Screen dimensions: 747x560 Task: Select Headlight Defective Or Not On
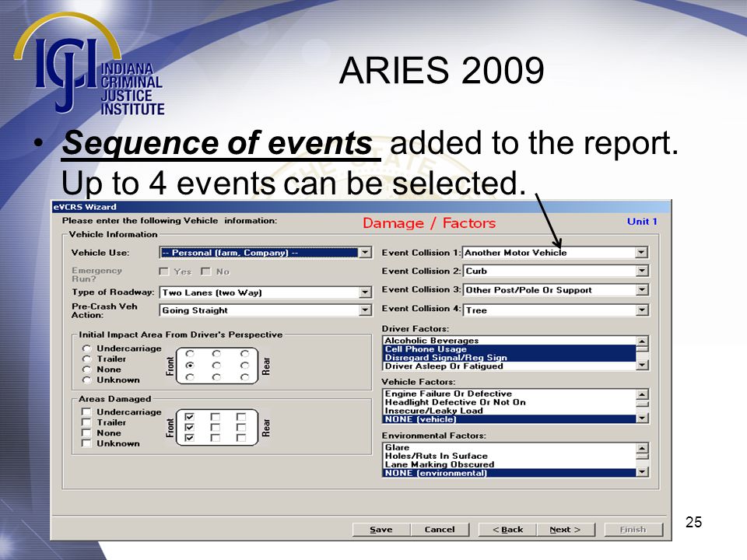click(509, 402)
